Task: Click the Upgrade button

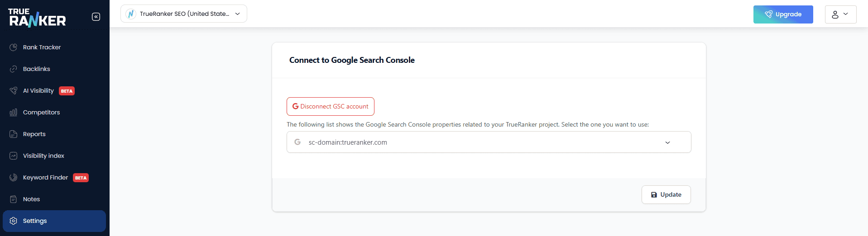Action: tap(783, 14)
